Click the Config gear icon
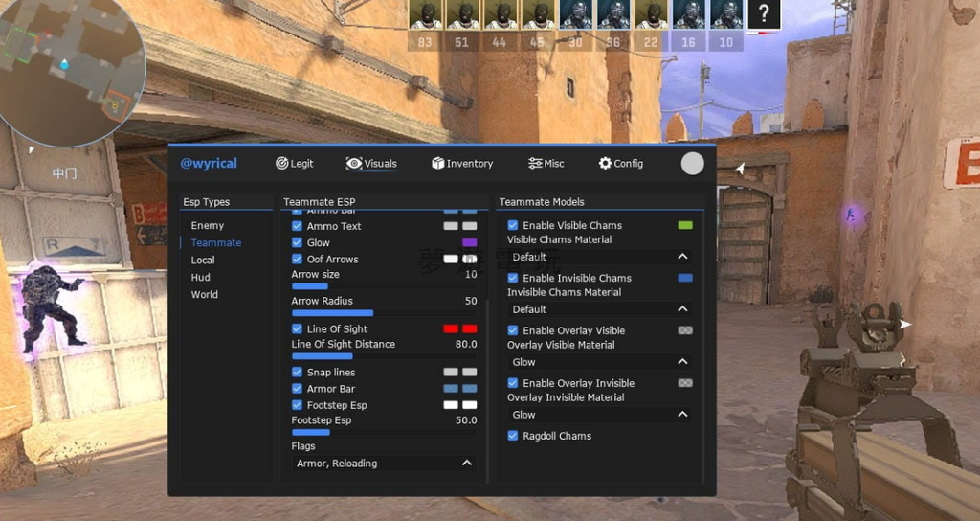The height and width of the screenshot is (521, 980). tap(605, 163)
